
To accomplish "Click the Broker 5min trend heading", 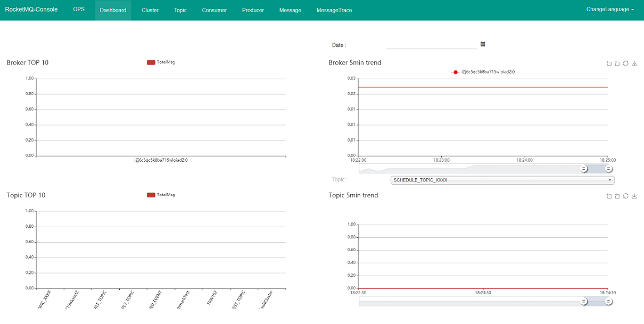I will pos(355,63).
